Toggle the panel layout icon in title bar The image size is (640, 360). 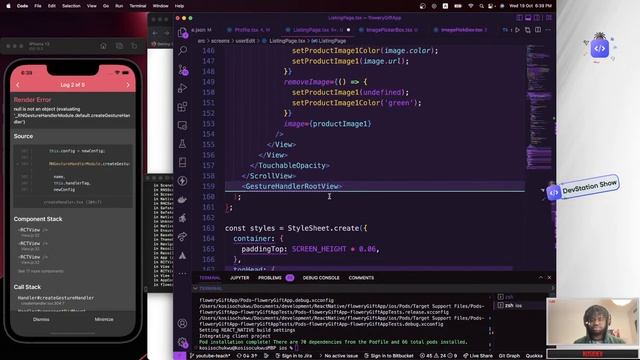pos(528,18)
